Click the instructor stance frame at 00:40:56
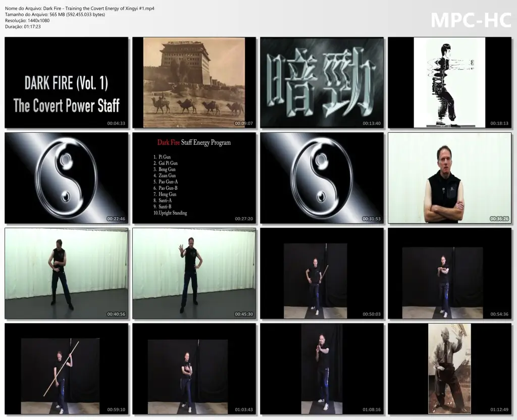This screenshot has height=420, width=517. 66,273
